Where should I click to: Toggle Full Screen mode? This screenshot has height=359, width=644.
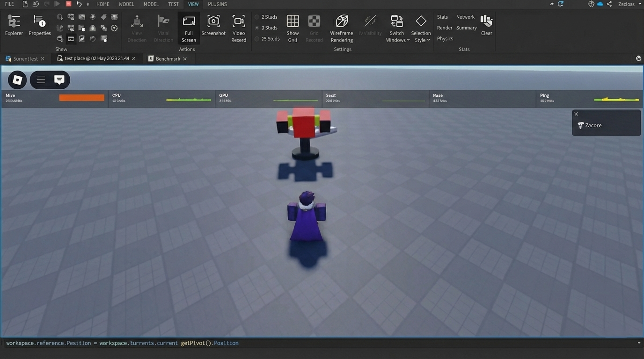pyautogui.click(x=189, y=28)
